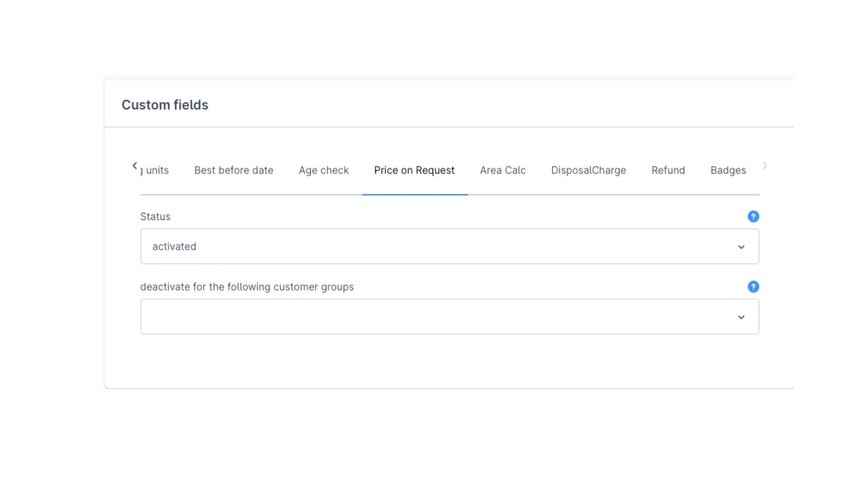Click the right chevron to scroll tabs forward
The width and height of the screenshot is (868, 488).
point(765,166)
